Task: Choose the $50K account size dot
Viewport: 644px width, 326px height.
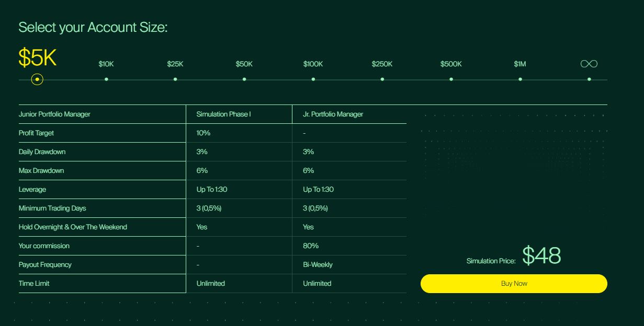Action: [x=244, y=79]
